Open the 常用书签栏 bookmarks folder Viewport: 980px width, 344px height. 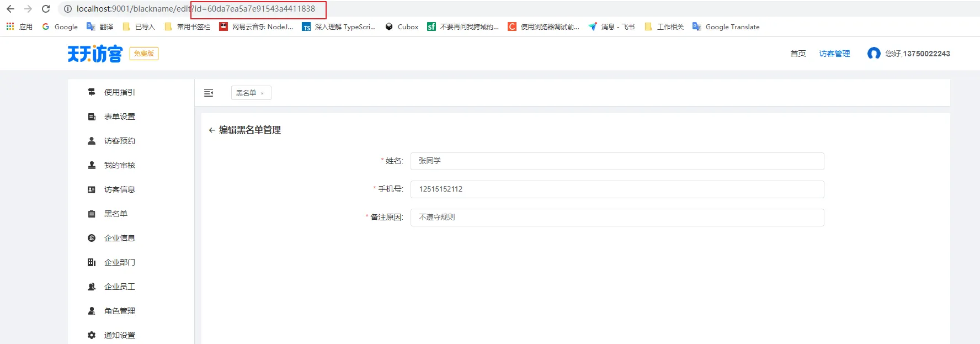click(x=187, y=27)
